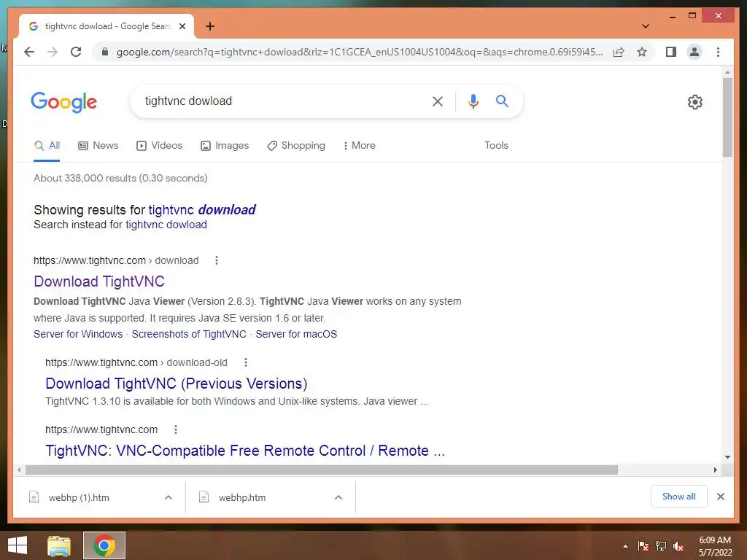The width and height of the screenshot is (747, 560).
Task: Open the Download TightVNC result
Action: click(x=99, y=281)
